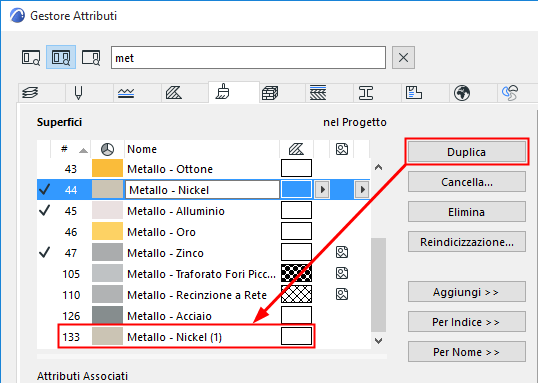Select row Metallo - Alluminio
The image size is (538, 383).
[x=203, y=211]
